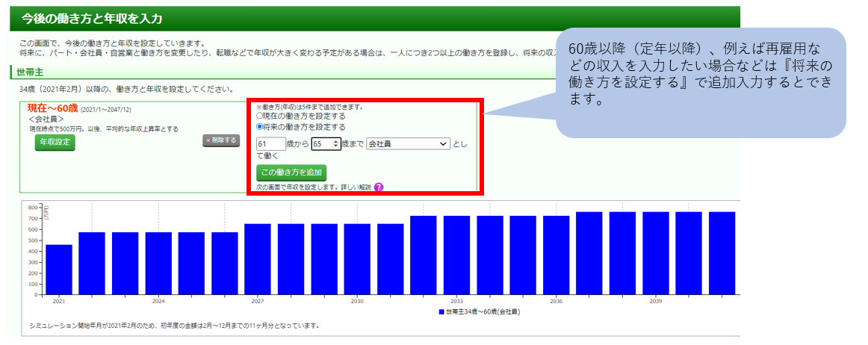Image resolution: width=868 pixels, height=345 pixels.
Task: Click the start age field showing 61
Action: coord(270,143)
